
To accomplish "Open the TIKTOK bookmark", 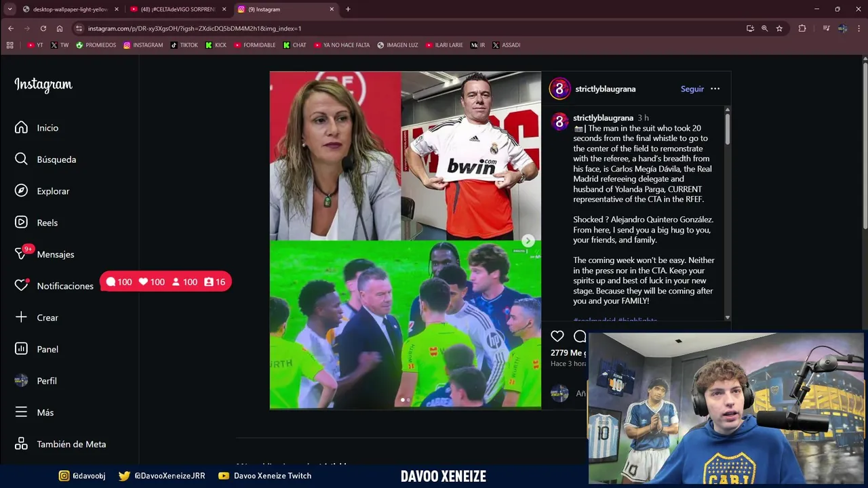I will pos(184,45).
